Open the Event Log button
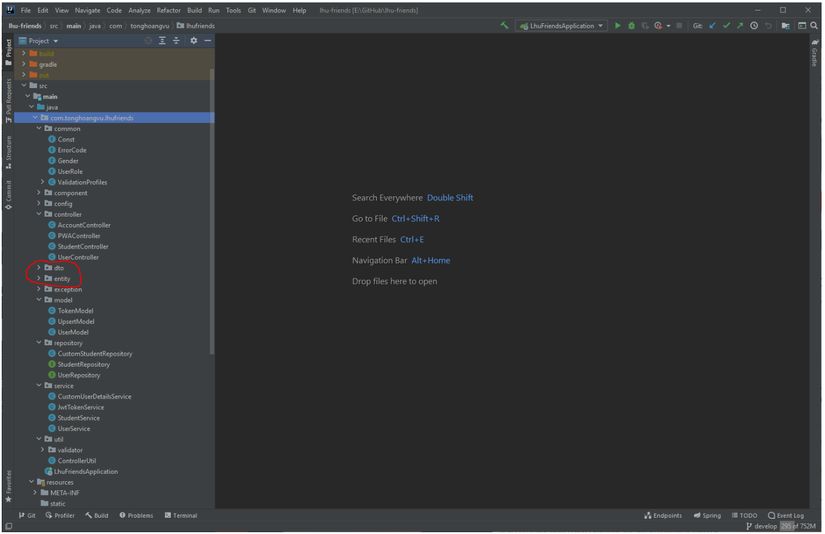The image size is (825, 534). pyautogui.click(x=786, y=516)
